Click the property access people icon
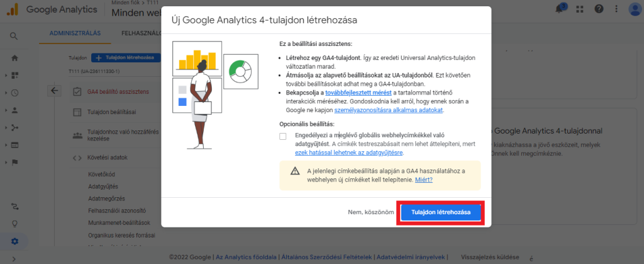The image size is (644, 264). pyautogui.click(x=77, y=135)
